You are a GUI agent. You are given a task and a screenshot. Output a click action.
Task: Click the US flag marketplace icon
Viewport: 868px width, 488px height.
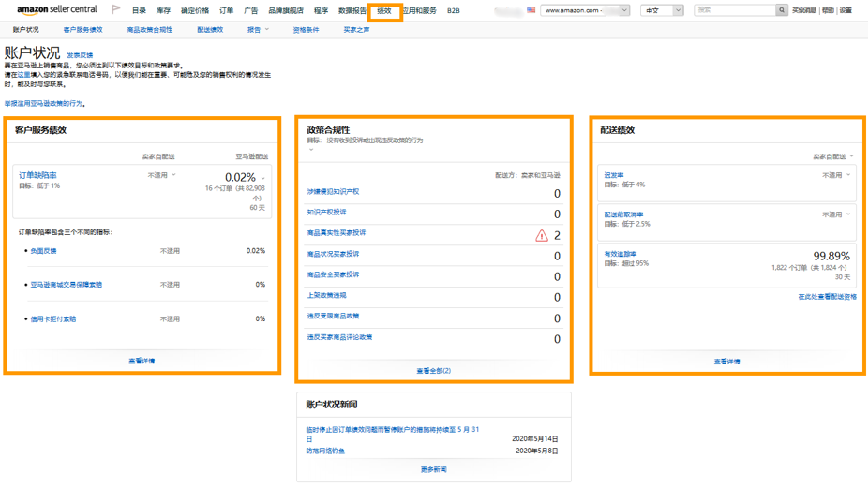coord(531,10)
